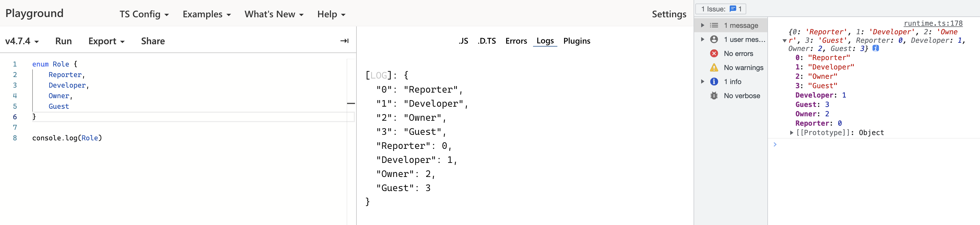980x225 pixels.
Task: Click console property '1: "Developer"'
Action: click(x=825, y=67)
